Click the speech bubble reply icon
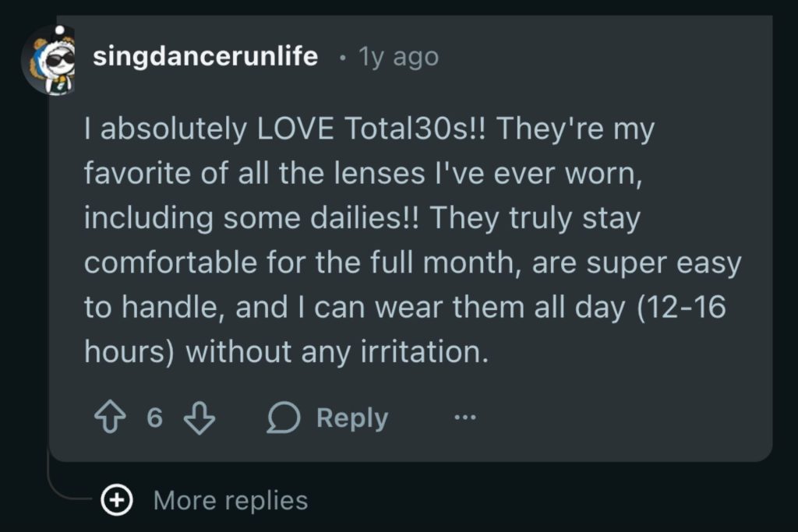 (284, 419)
